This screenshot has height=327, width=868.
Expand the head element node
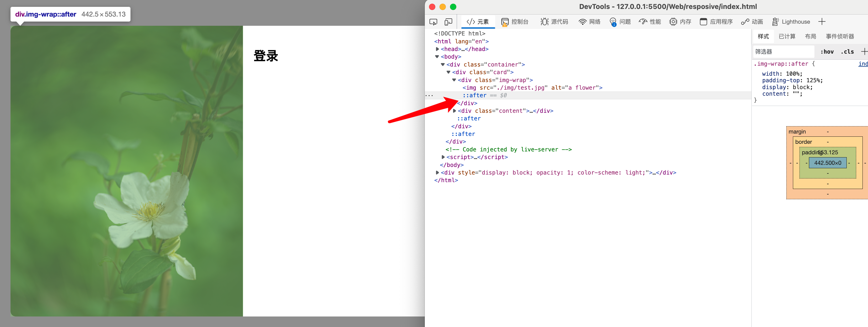[x=437, y=49]
